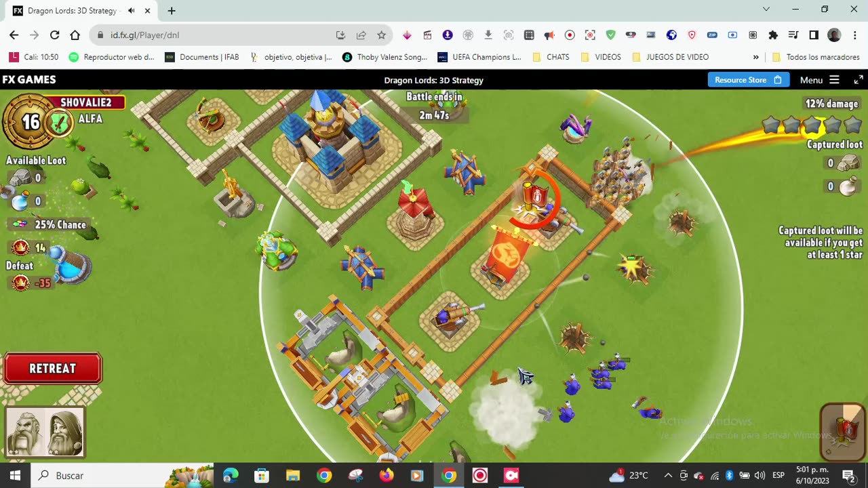Click the battle countdown timer 2m 47s

[x=434, y=115]
